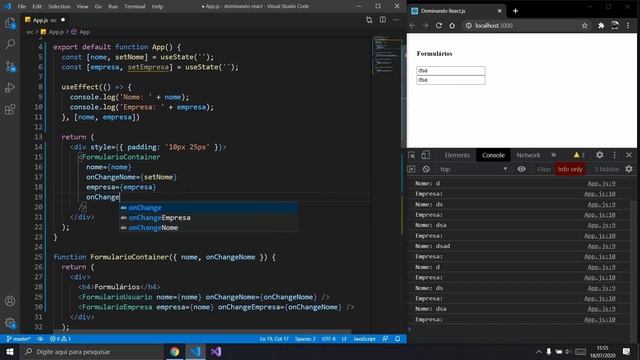The image size is (640, 360).
Task: Click the App breadcrumb symbol
Action: [80, 32]
